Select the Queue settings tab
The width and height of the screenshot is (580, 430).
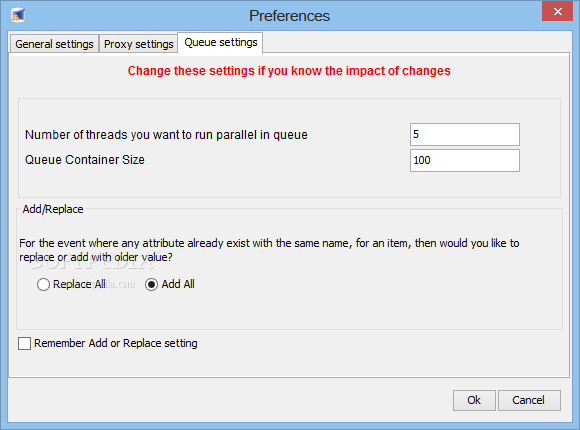click(220, 43)
